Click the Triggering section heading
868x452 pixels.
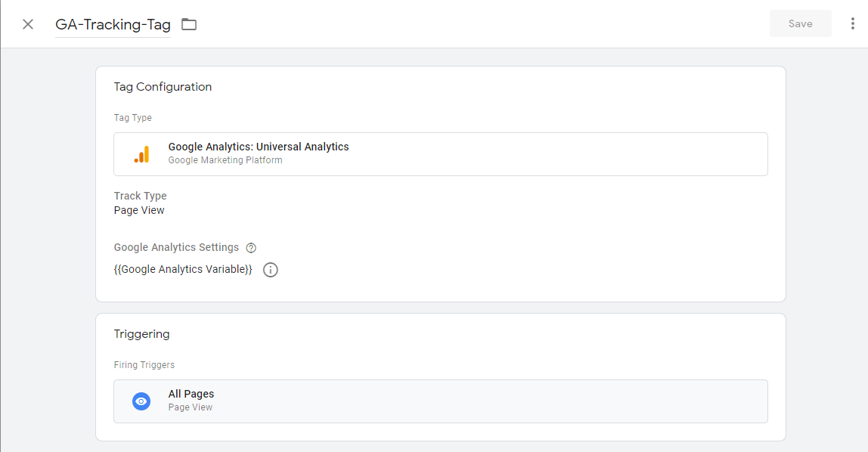pyautogui.click(x=141, y=334)
